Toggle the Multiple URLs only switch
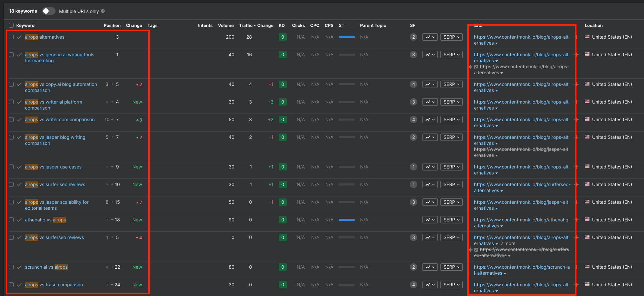This screenshot has height=296, width=644. click(49, 11)
